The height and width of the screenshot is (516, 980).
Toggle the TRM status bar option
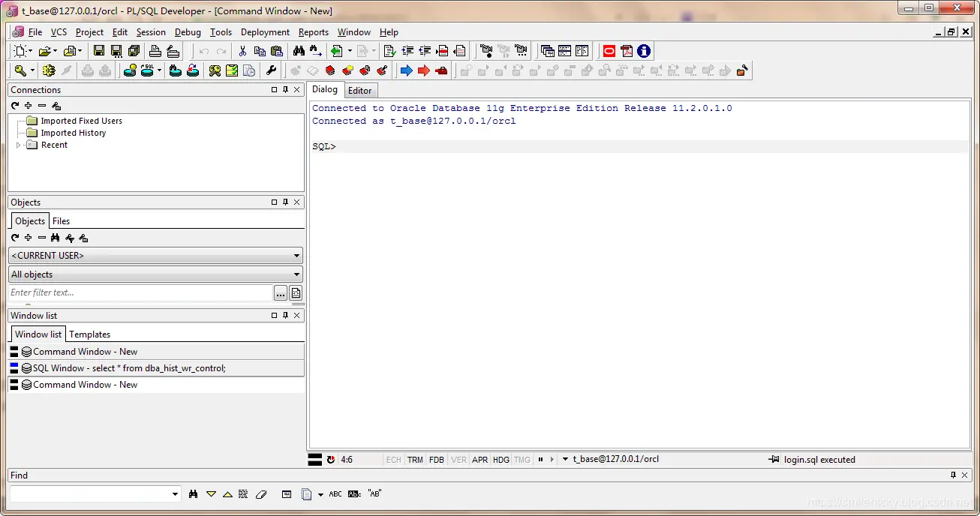point(415,460)
